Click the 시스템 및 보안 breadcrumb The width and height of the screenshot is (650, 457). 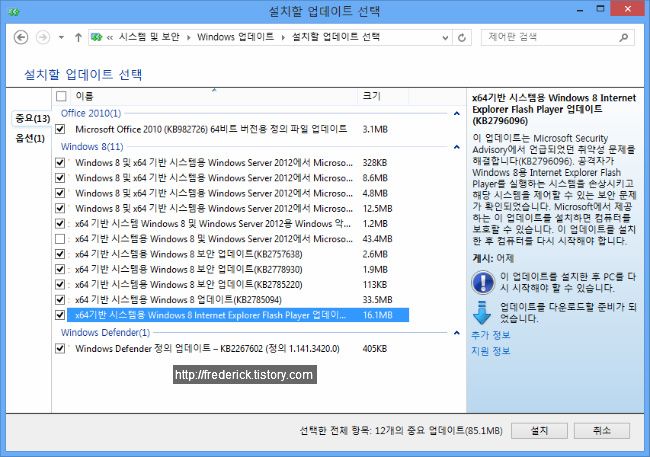point(149,37)
